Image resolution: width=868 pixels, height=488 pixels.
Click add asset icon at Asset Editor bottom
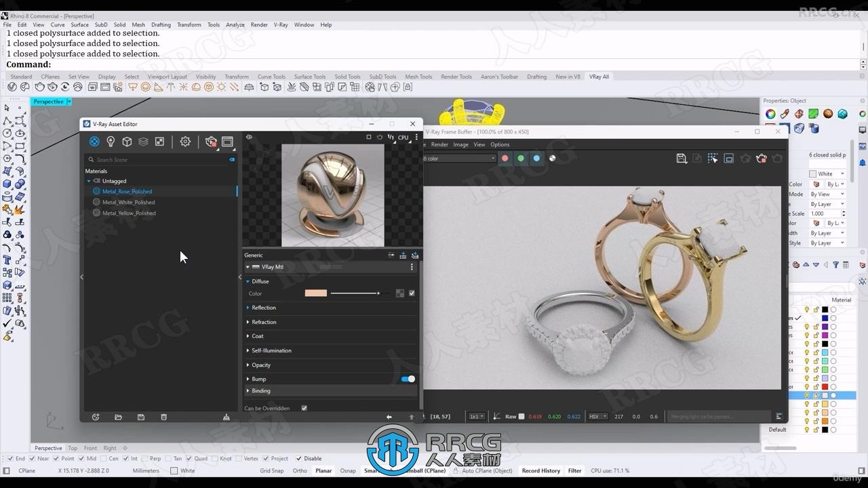[96, 417]
